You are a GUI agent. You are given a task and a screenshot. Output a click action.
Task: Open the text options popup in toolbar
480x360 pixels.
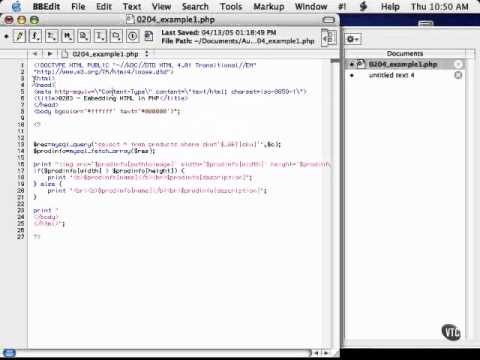pos(52,36)
